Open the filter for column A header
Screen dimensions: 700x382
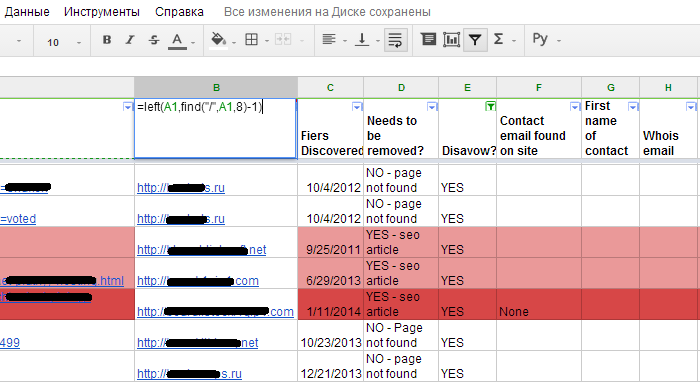point(128,107)
